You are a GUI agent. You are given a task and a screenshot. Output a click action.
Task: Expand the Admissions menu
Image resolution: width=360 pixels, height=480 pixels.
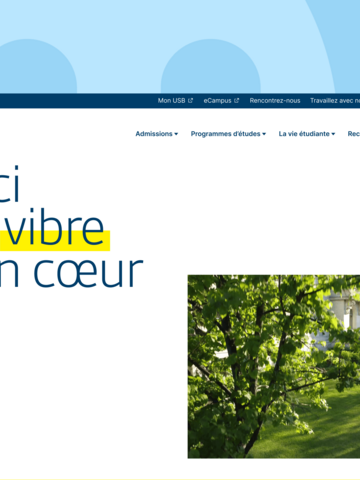point(157,134)
